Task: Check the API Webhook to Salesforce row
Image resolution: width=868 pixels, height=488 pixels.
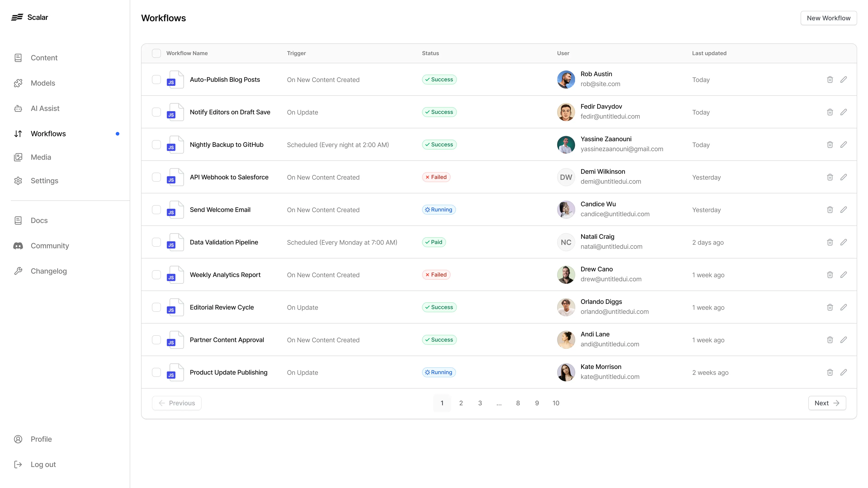Action: click(x=156, y=177)
